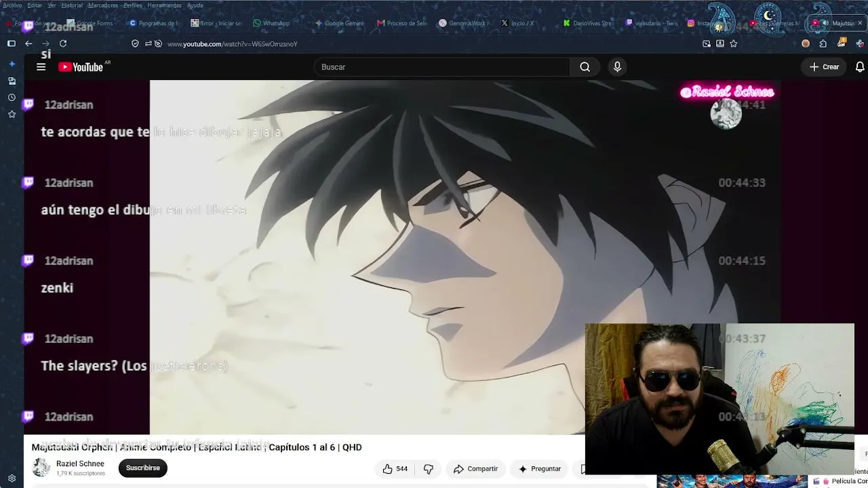
Task: Open the sidebar sparkle AI icon
Action: click(12, 64)
